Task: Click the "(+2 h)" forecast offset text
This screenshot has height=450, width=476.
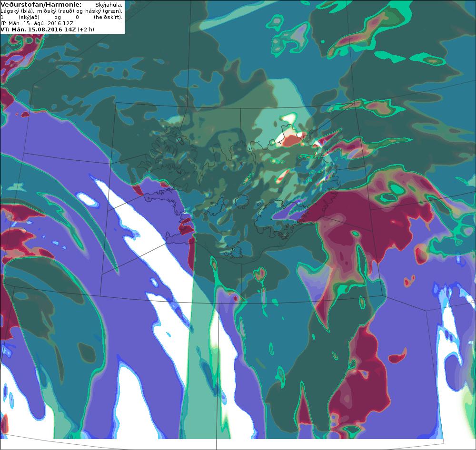Action: pyautogui.click(x=86, y=29)
